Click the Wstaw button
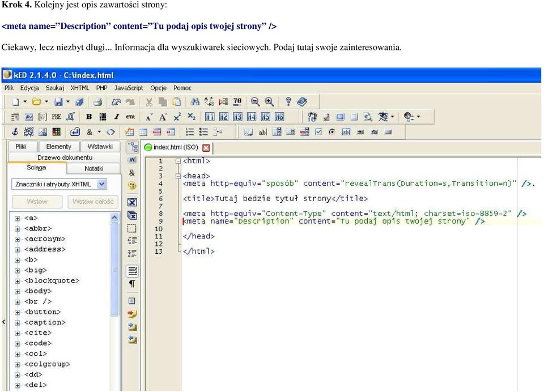 tap(37, 202)
